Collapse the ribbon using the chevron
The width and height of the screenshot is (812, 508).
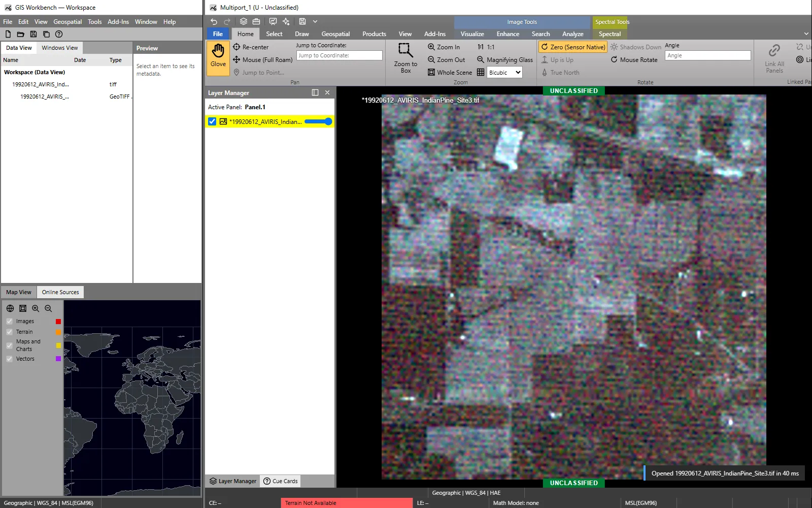point(806,34)
